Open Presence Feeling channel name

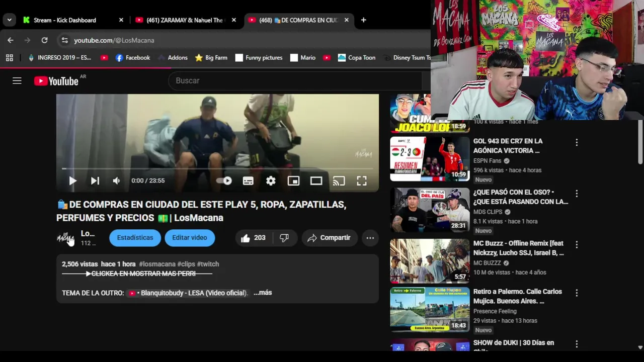tap(495, 311)
